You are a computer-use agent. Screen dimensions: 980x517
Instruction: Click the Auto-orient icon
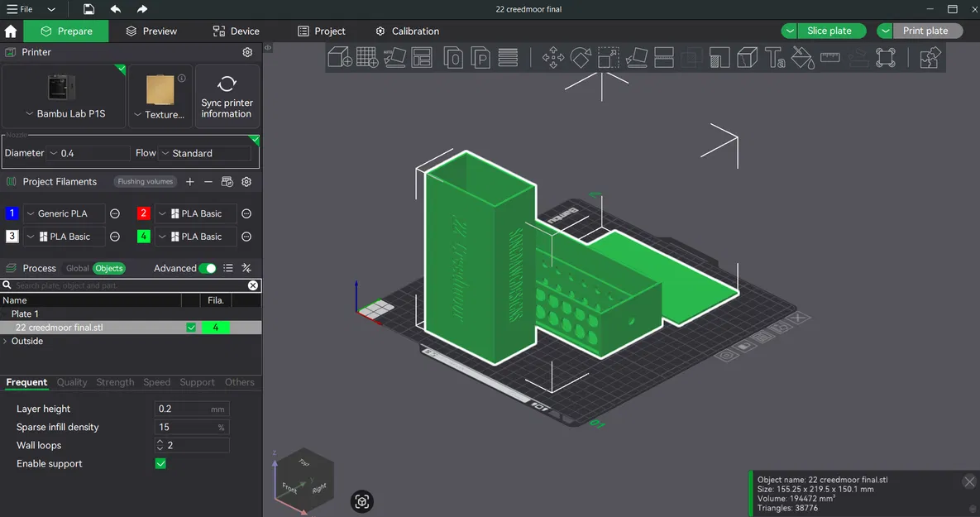(394, 57)
